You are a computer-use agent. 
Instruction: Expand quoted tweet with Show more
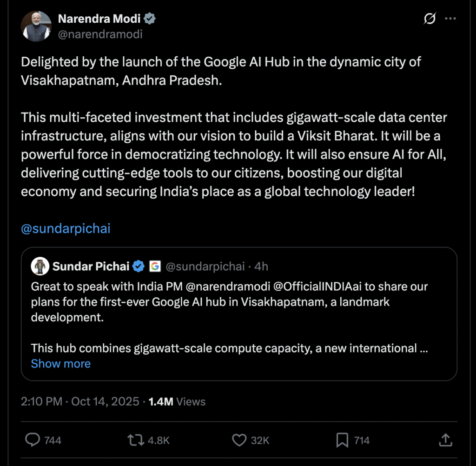(60, 364)
